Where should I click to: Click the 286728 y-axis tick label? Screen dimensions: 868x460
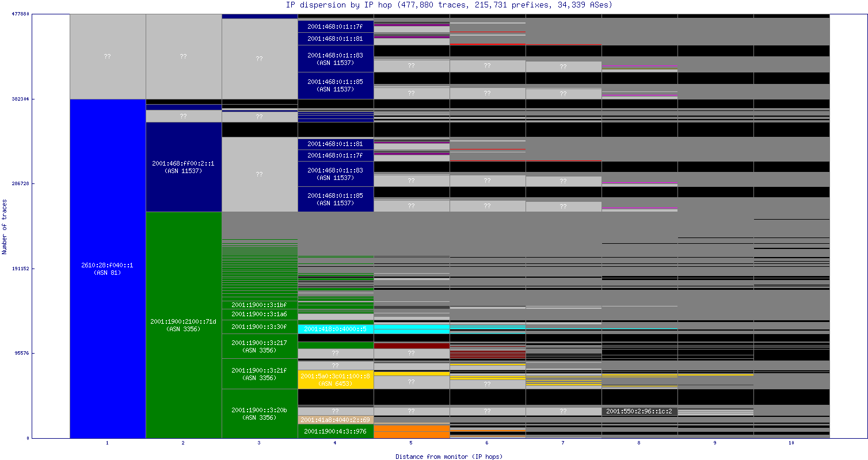(20, 183)
